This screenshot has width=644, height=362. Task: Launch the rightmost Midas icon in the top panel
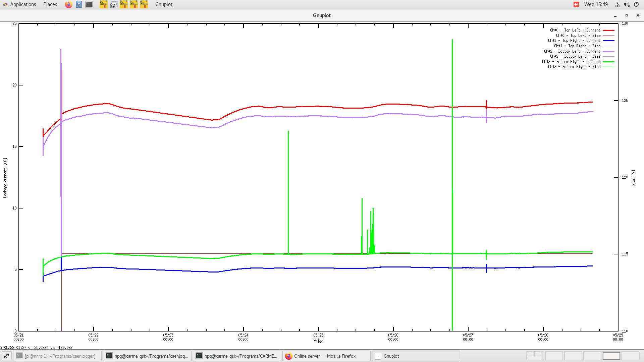144,4
